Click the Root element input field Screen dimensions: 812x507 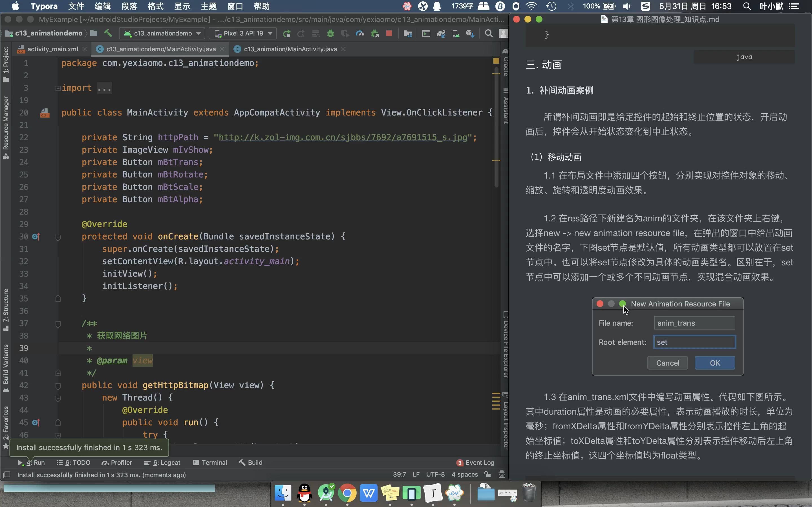point(694,342)
